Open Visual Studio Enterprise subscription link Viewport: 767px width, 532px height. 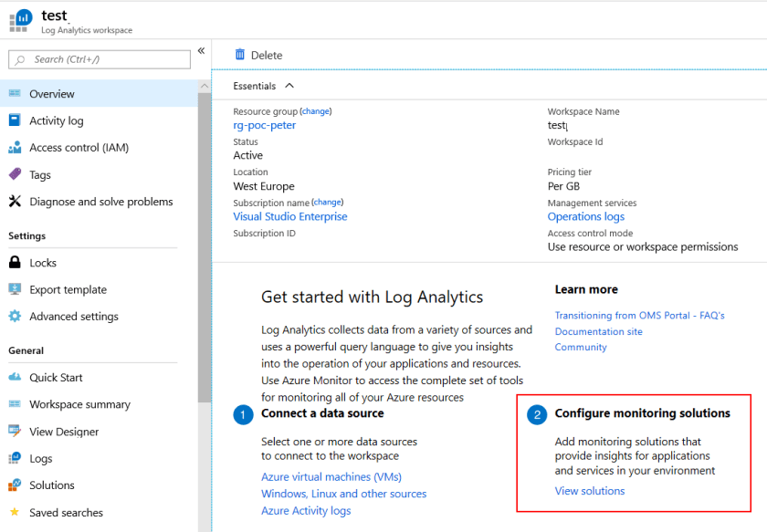click(x=290, y=217)
